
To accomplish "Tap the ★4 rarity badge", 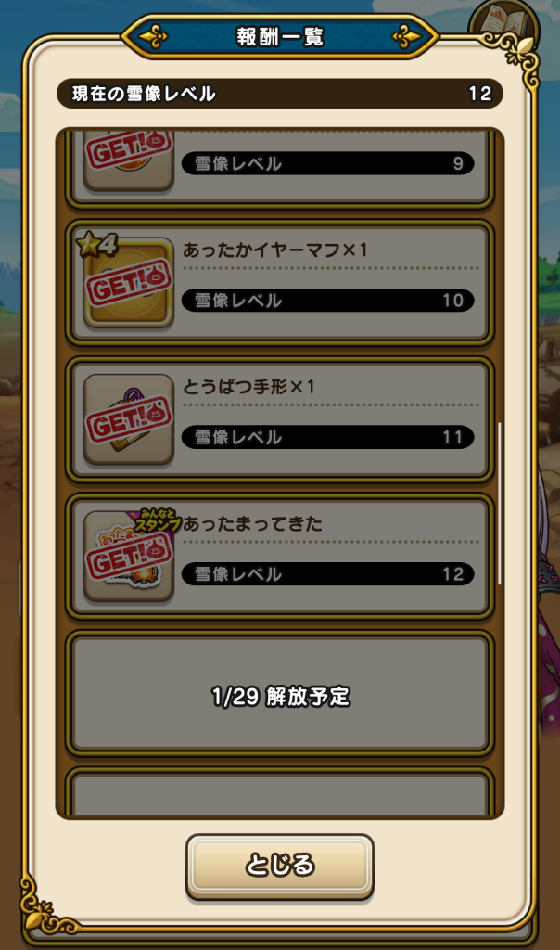I will click(96, 244).
